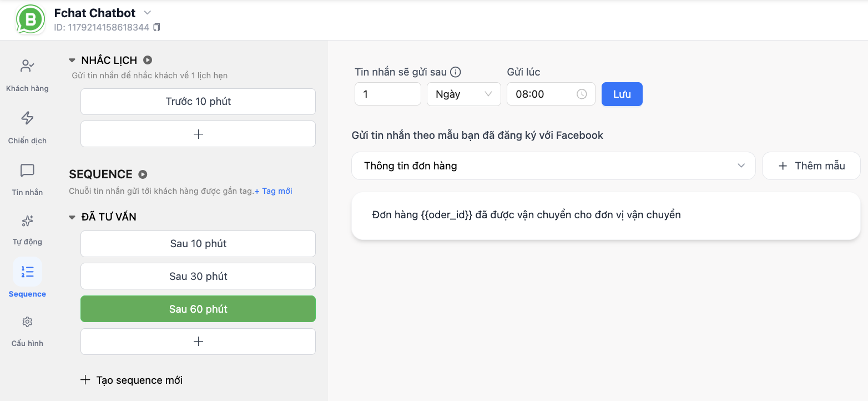This screenshot has width=868, height=401.
Task: Open the Thông tin đơn hàng template dropdown
Action: point(553,166)
